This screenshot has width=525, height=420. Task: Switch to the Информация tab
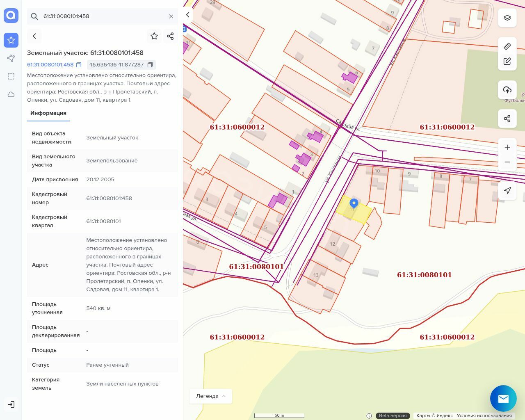(x=48, y=113)
